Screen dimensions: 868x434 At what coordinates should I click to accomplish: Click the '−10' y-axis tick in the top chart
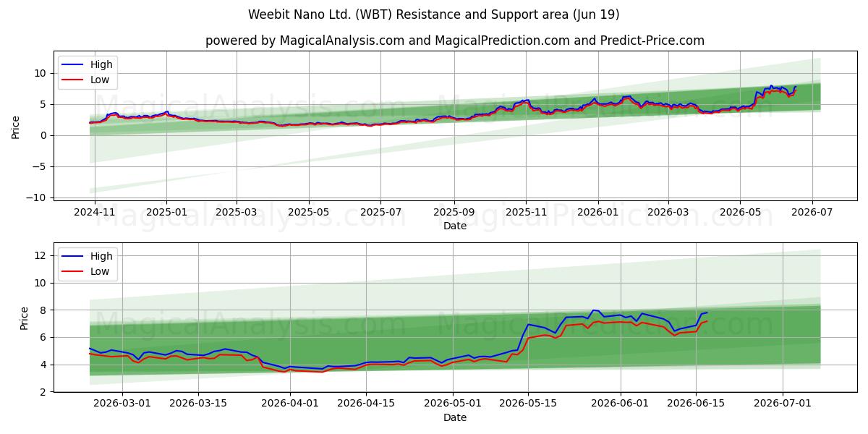[x=38, y=197]
